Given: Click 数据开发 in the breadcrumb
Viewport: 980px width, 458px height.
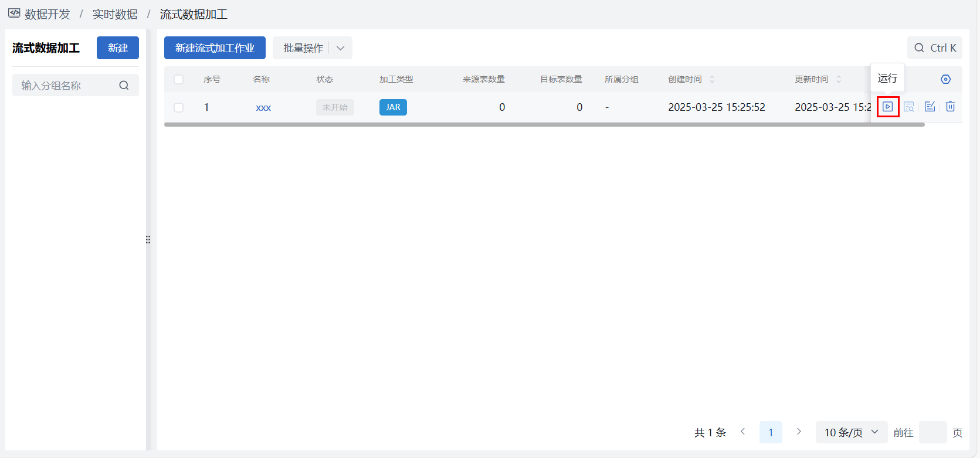Looking at the screenshot, I should (x=48, y=14).
